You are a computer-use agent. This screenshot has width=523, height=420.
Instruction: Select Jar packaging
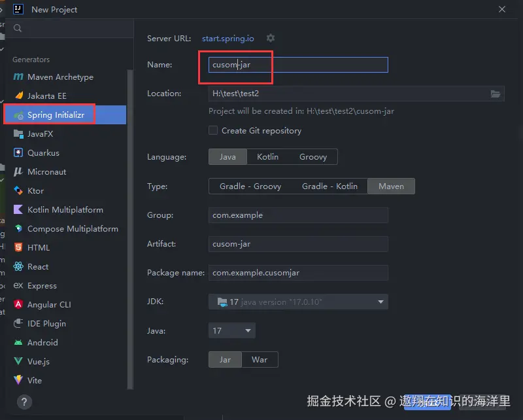(225, 360)
